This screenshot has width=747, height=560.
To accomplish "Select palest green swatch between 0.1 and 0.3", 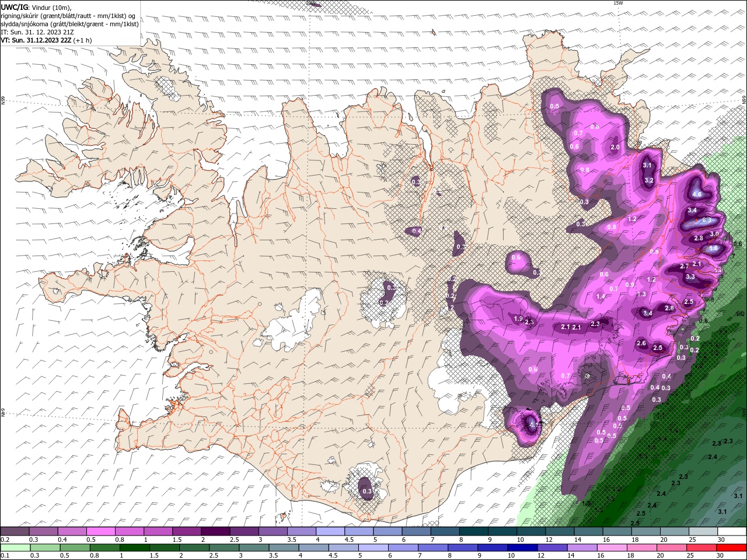I will [x=15, y=548].
